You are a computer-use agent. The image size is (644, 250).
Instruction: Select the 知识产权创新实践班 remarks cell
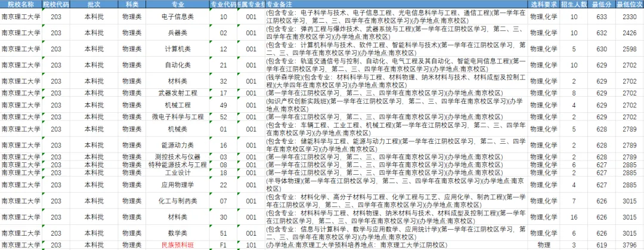pos(396,105)
